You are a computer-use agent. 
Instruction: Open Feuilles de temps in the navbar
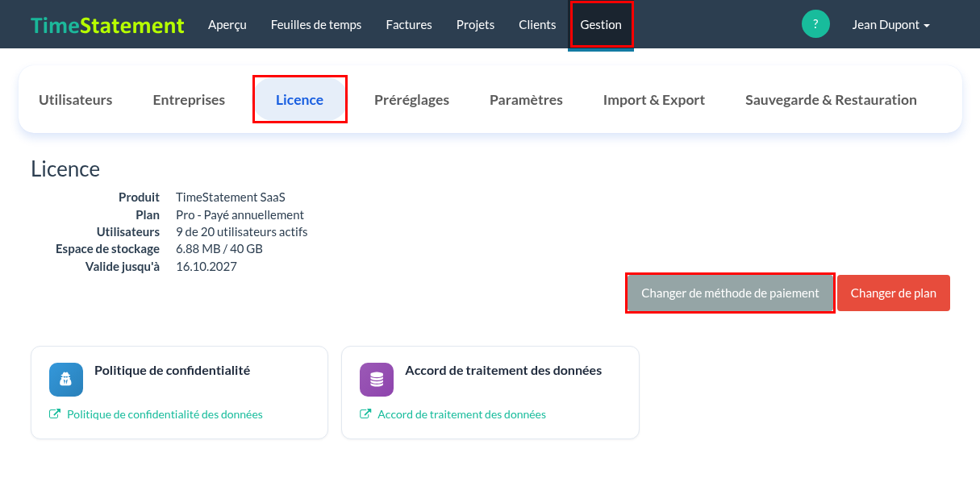(x=316, y=25)
